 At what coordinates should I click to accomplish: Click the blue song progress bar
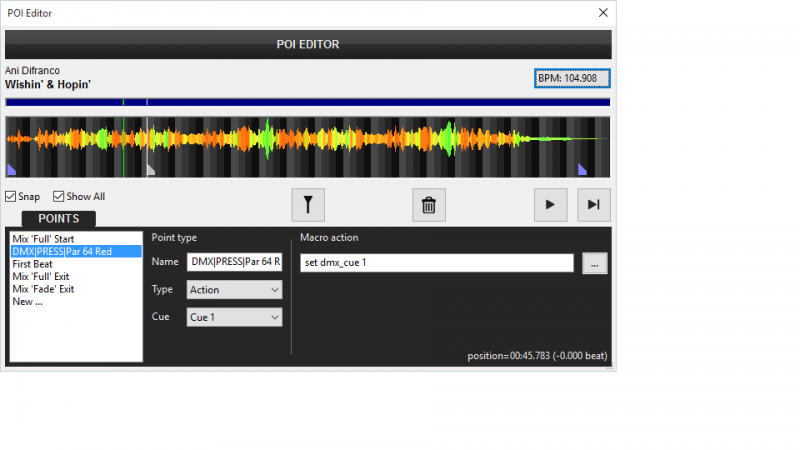click(308, 102)
